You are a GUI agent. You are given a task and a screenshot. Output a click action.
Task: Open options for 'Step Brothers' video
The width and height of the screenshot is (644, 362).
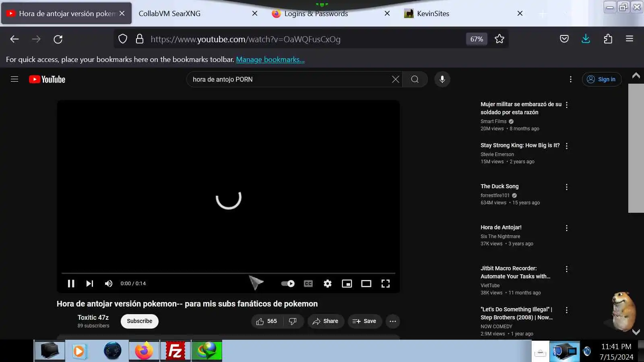coord(567,310)
